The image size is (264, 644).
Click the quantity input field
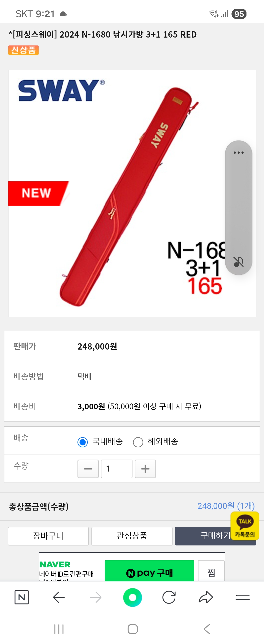116,469
